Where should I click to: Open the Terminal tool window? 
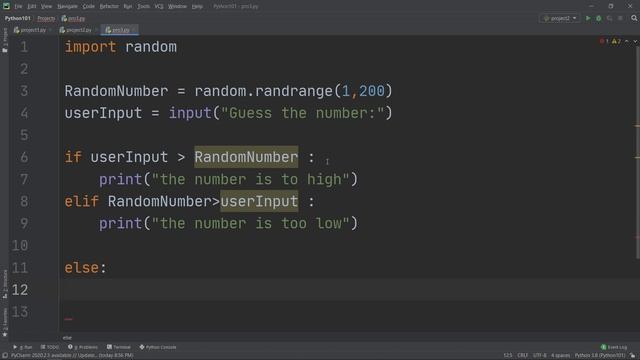pyautogui.click(x=119, y=347)
